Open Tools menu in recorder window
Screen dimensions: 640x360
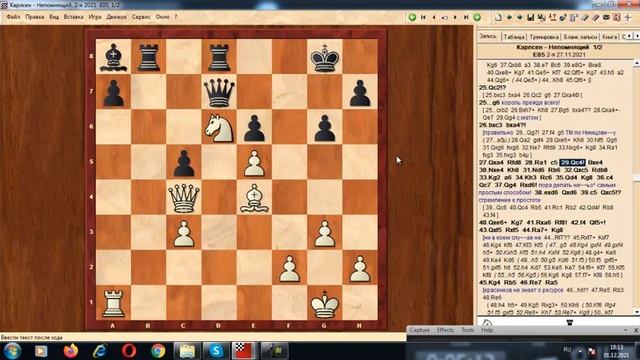pos(467,330)
